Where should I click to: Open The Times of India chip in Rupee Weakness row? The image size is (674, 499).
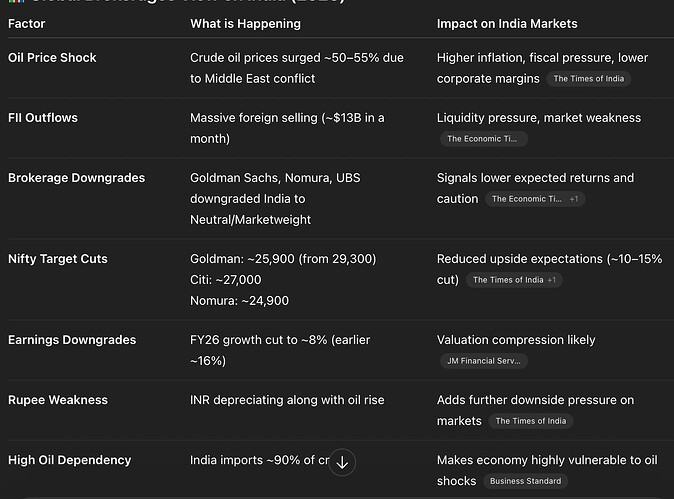pyautogui.click(x=530, y=421)
